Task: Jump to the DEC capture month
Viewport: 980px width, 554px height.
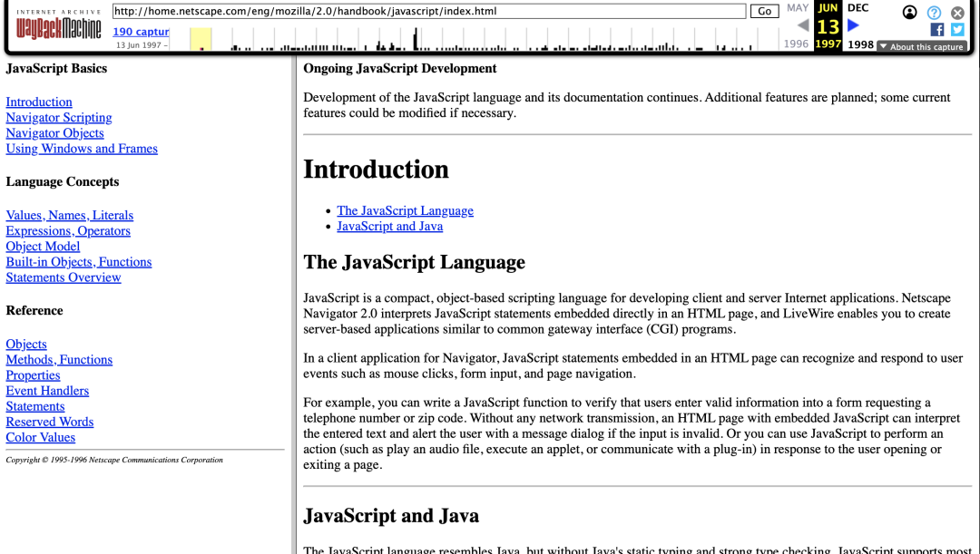Action: 857,8
